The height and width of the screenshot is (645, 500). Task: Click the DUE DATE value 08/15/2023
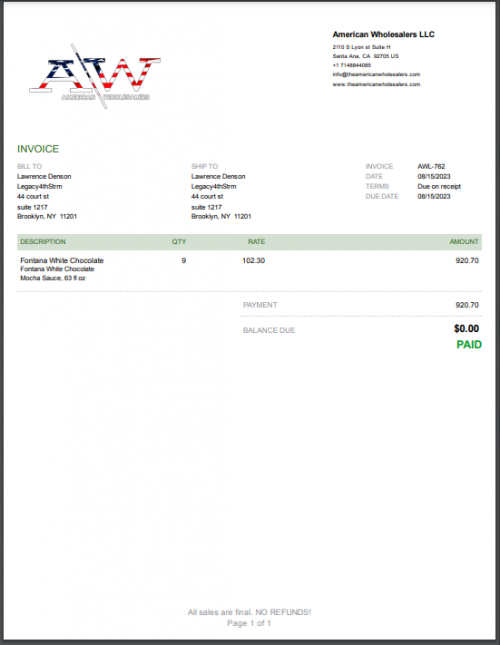tap(434, 197)
